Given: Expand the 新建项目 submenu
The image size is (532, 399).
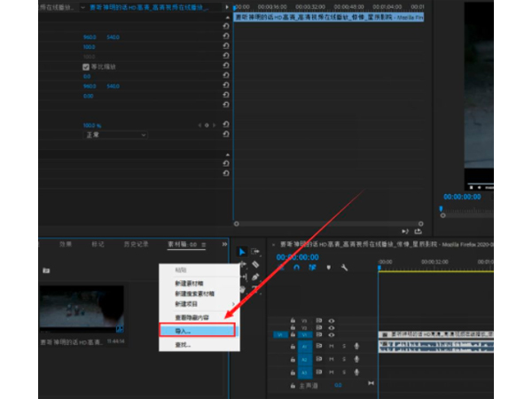Looking at the screenshot, I should tap(193, 301).
